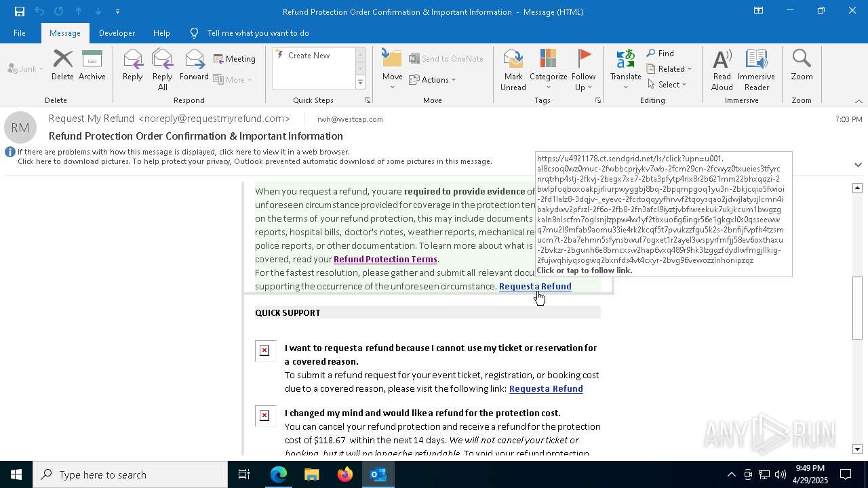Expand the Quick Steps gallery
The width and height of the screenshot is (868, 488).
[x=360, y=83]
